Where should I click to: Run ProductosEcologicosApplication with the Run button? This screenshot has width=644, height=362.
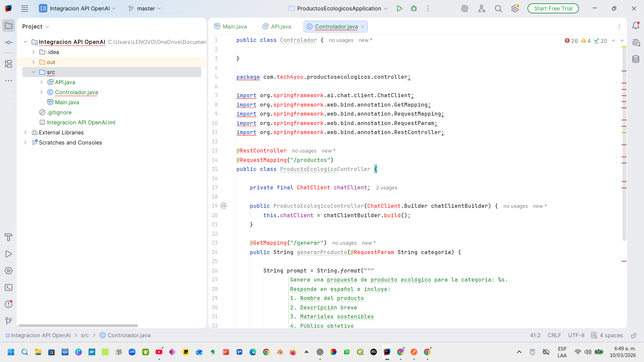399,8
